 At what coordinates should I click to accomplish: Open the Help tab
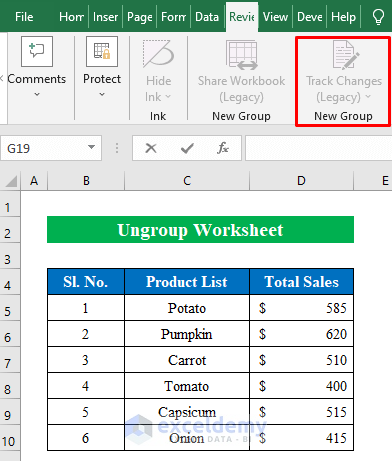[343, 17]
